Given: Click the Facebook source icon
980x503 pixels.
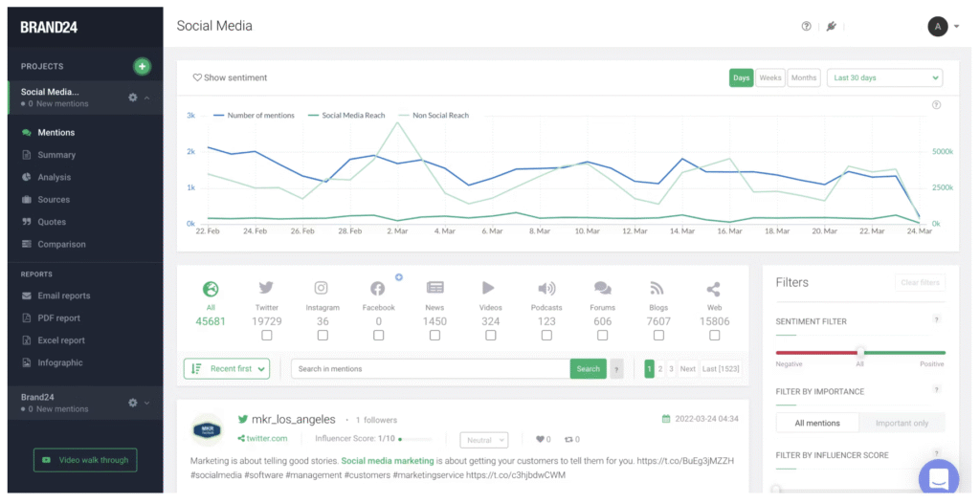Looking at the screenshot, I should pyautogui.click(x=377, y=288).
